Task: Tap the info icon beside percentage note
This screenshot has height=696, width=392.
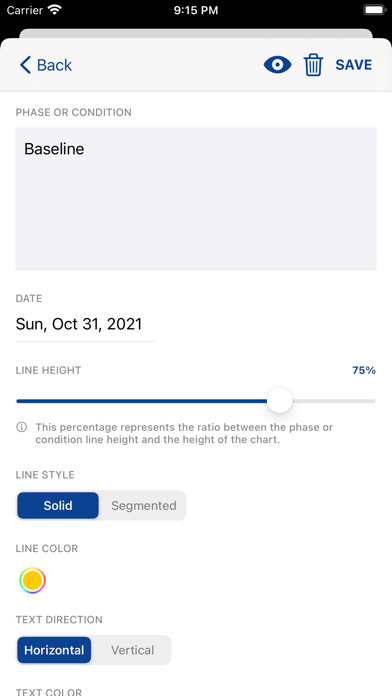Action: pos(21,427)
